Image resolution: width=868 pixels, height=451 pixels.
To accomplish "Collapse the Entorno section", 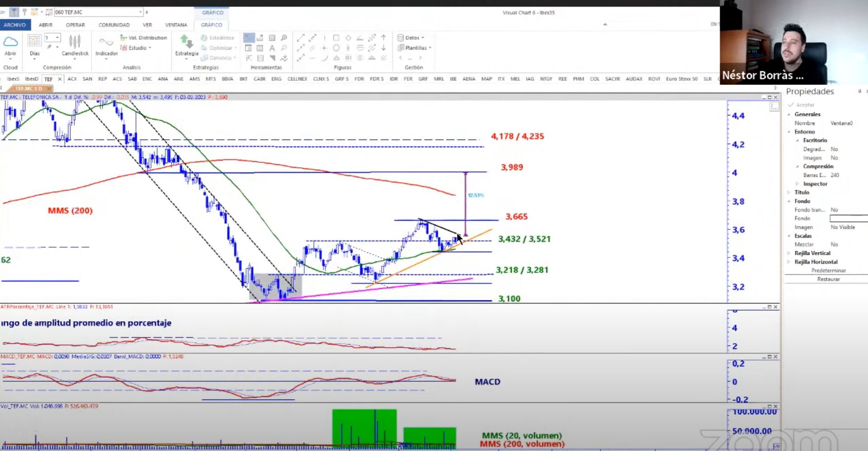I will 789,132.
